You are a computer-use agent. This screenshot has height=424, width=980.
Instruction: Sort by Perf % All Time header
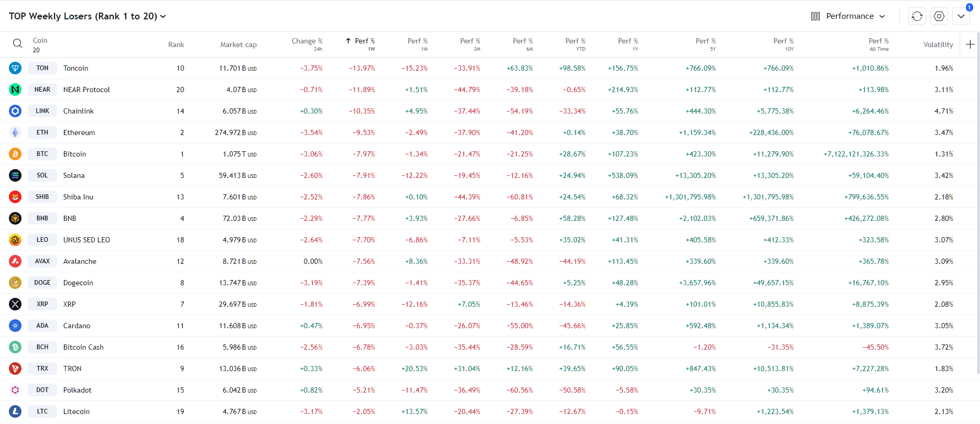pos(878,44)
